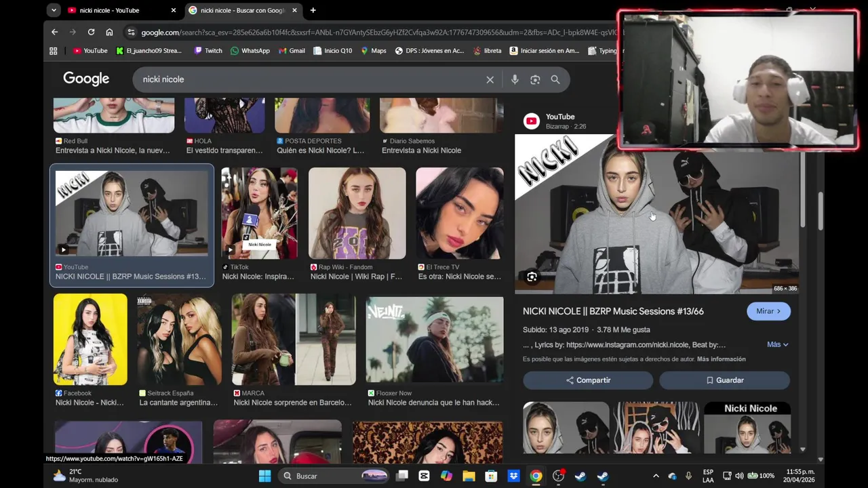Click the Guardar button
Image resolution: width=868 pixels, height=488 pixels.
(724, 380)
